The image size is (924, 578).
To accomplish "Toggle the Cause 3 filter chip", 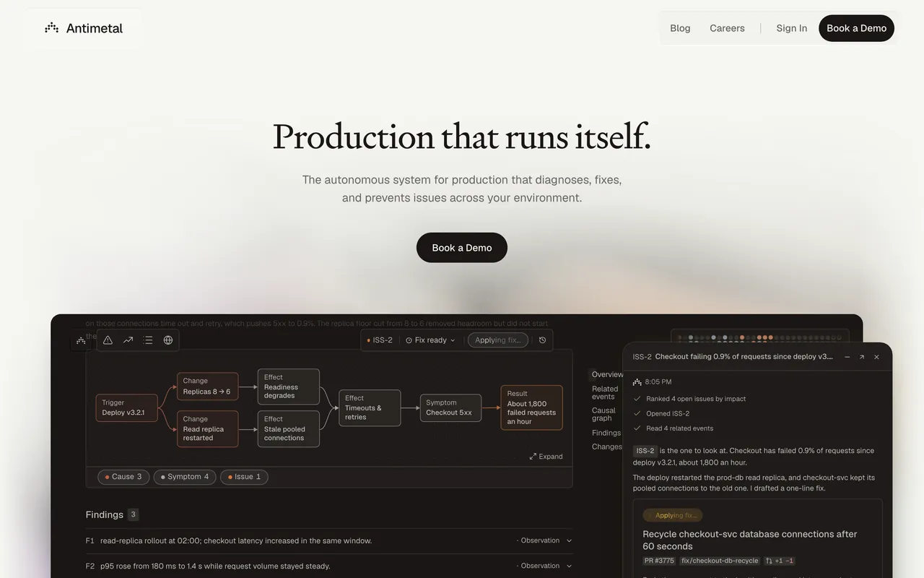I will [x=123, y=477].
